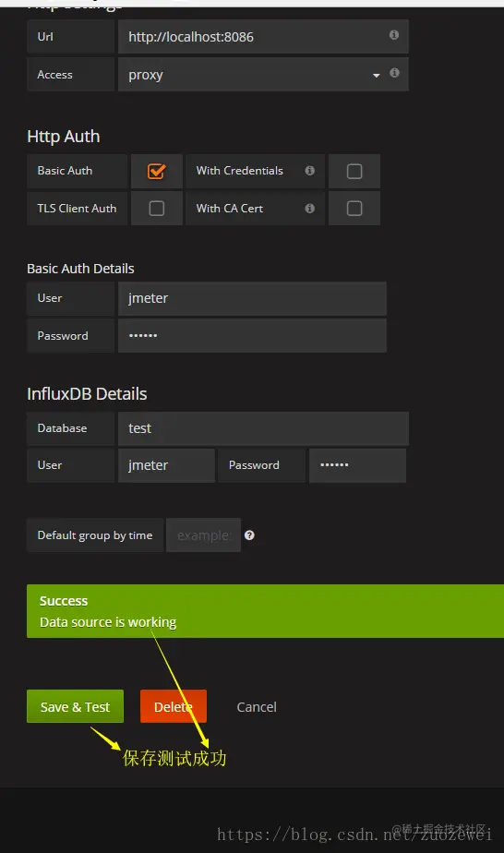Focus the Basic Auth Password field
504x853 pixels.
(x=252, y=336)
